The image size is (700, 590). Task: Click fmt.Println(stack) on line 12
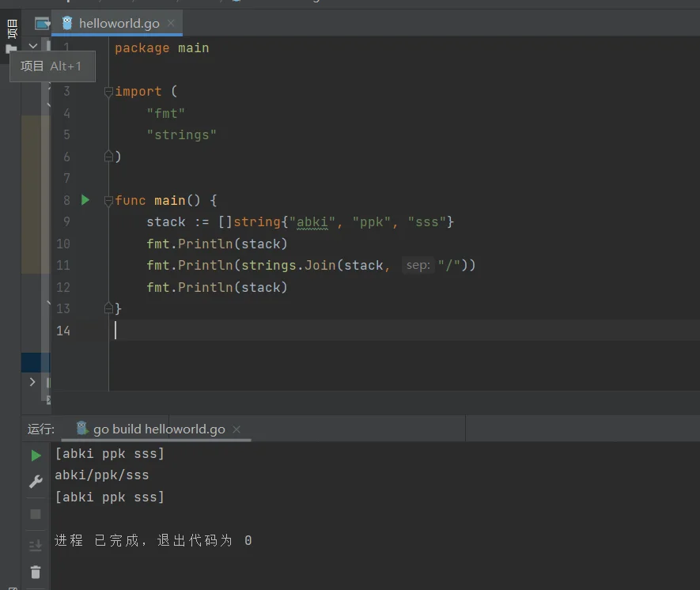pyautogui.click(x=217, y=287)
